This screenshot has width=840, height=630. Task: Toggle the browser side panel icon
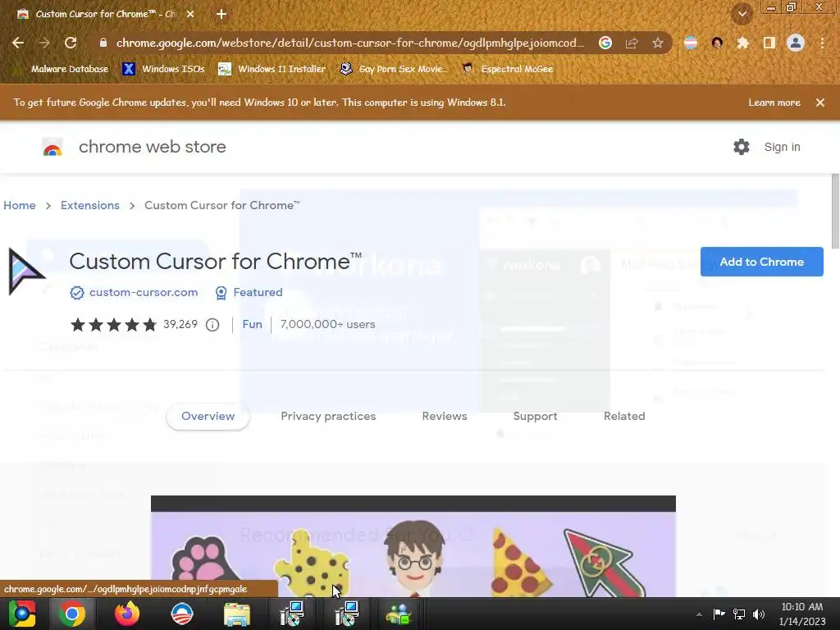[x=769, y=43]
